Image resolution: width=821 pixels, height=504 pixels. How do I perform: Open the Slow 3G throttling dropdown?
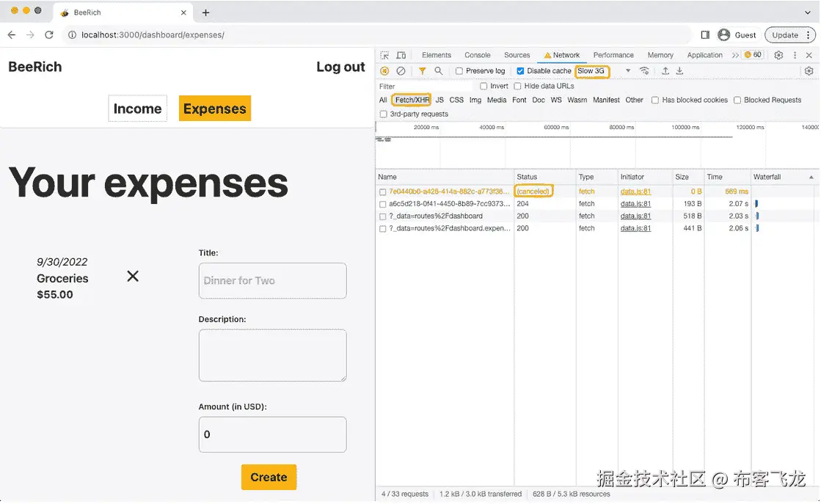pyautogui.click(x=592, y=70)
